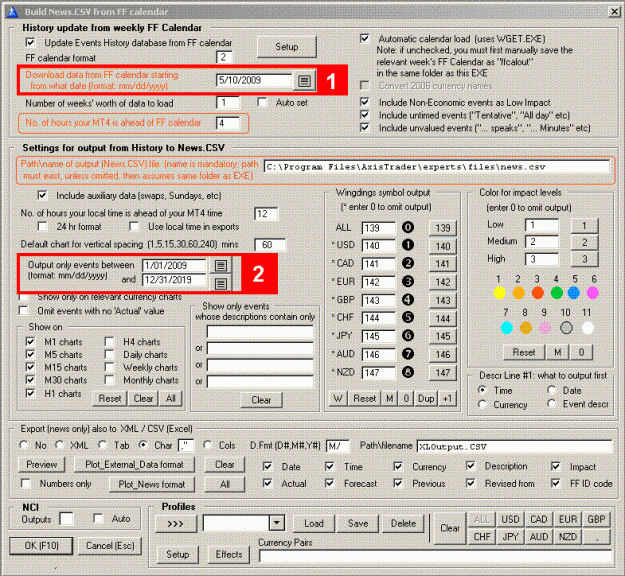Screen dimensions: 625x576
Task: Select USD currency button in Profiles
Action: [510, 519]
